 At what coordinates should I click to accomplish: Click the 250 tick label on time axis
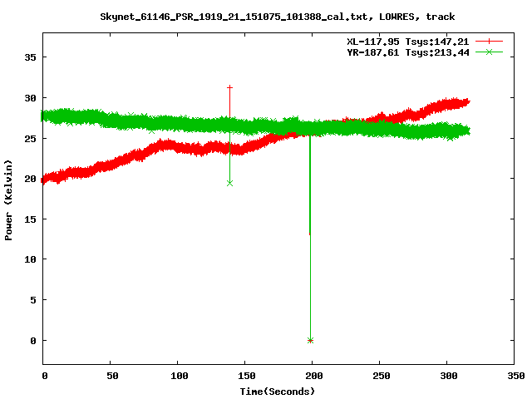(380, 377)
